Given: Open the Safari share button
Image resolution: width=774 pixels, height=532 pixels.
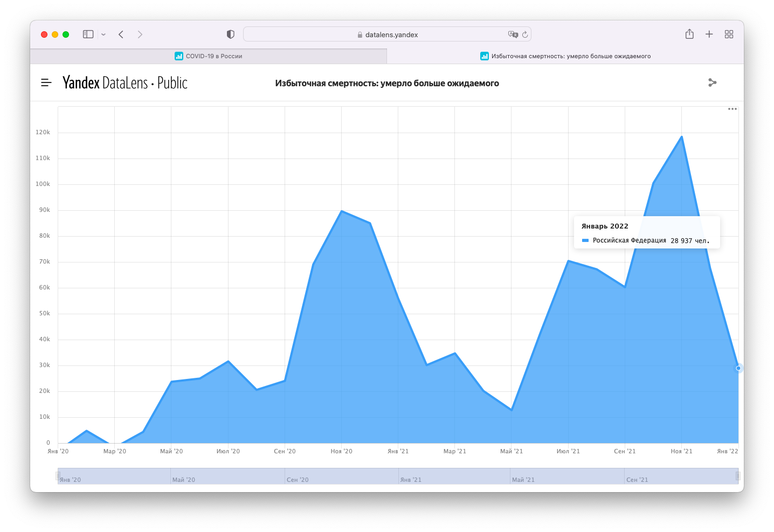Looking at the screenshot, I should 689,34.
